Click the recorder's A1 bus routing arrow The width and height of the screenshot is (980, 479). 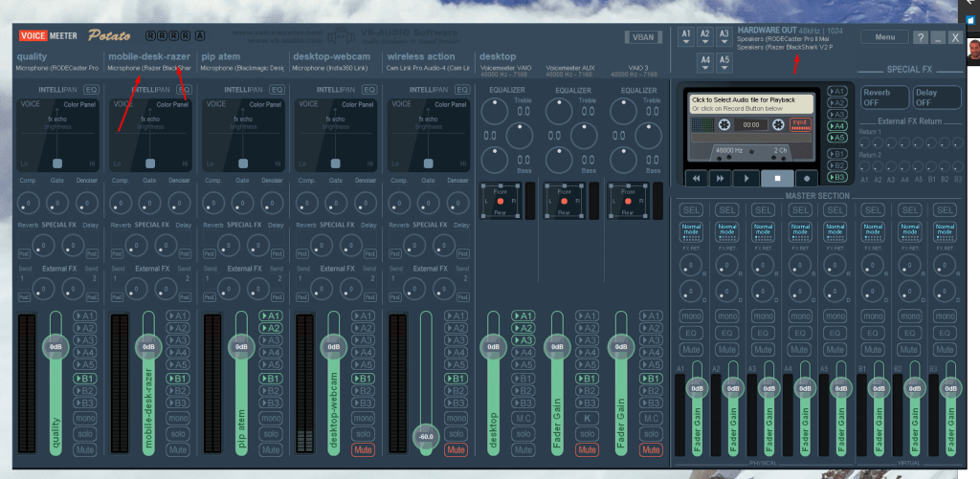pyautogui.click(x=837, y=91)
